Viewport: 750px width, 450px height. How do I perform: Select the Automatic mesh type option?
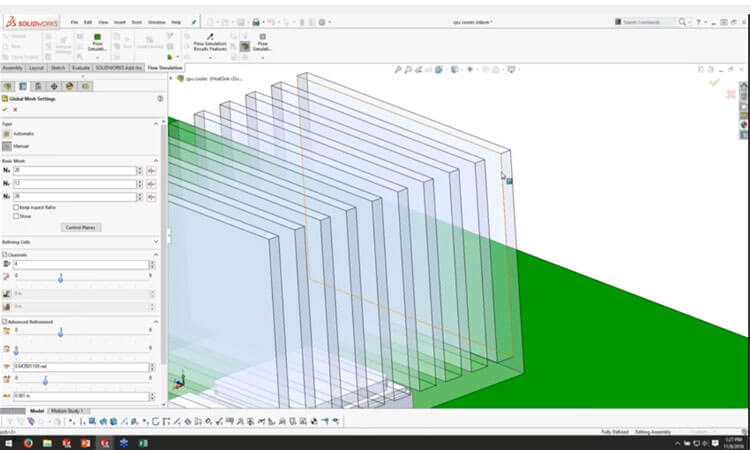8,134
